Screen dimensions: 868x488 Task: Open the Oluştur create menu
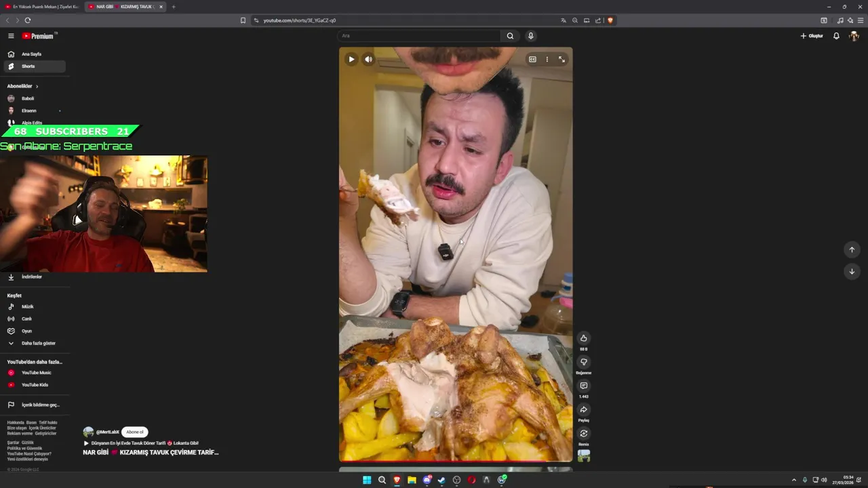coord(812,36)
